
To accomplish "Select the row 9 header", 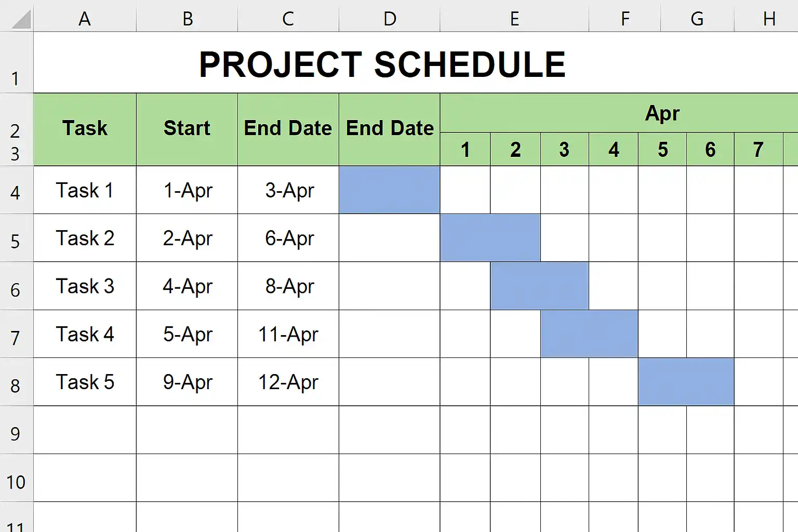I will [x=16, y=433].
